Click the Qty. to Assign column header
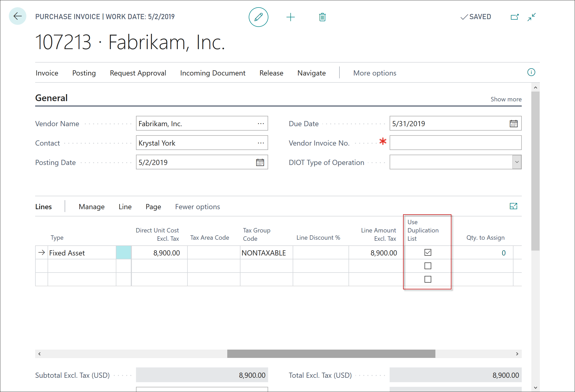This screenshot has width=575, height=392. click(485, 238)
